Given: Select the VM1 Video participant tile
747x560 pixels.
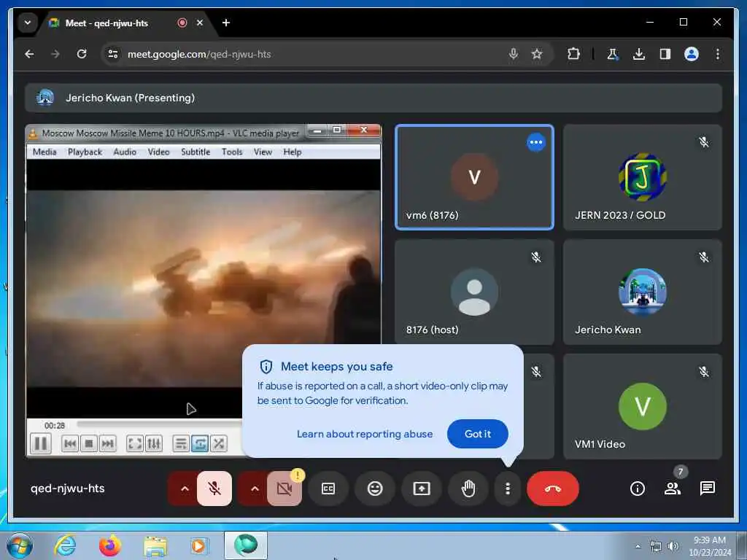Looking at the screenshot, I should click(642, 406).
